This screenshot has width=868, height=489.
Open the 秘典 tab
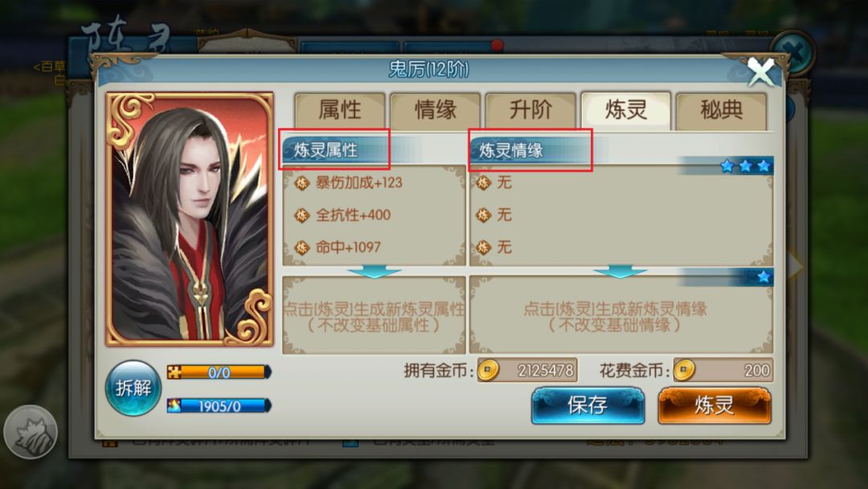click(x=721, y=110)
